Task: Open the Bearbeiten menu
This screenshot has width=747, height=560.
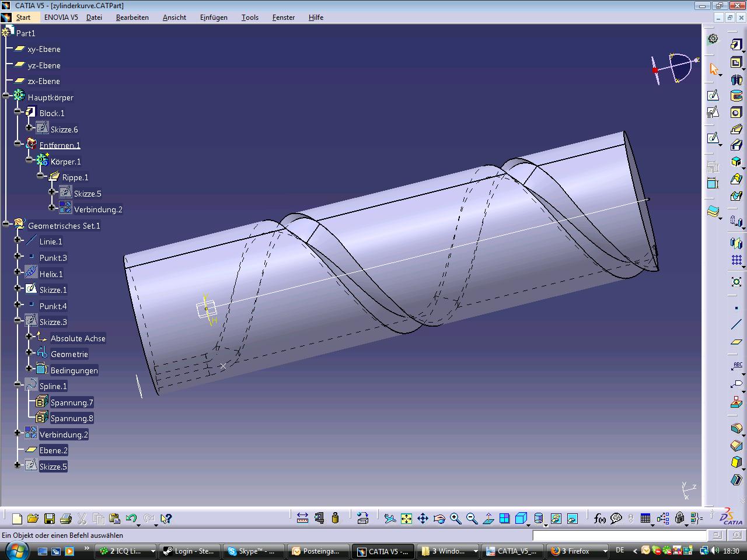Action: pos(132,17)
